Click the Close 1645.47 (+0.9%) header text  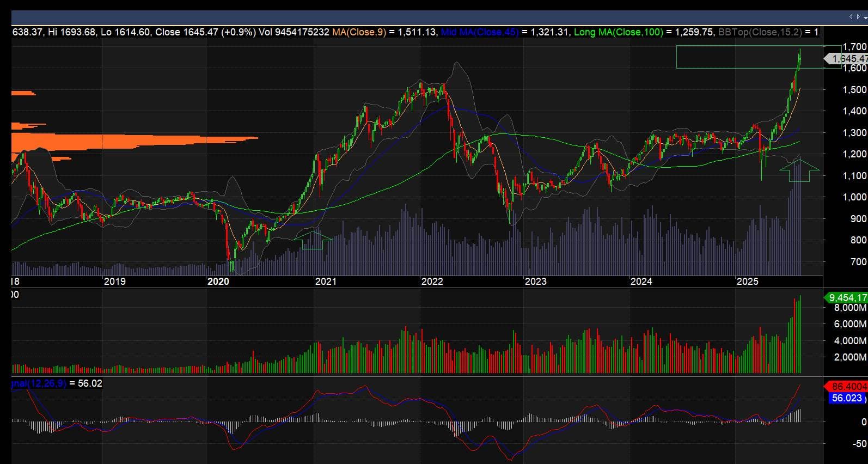(x=205, y=32)
